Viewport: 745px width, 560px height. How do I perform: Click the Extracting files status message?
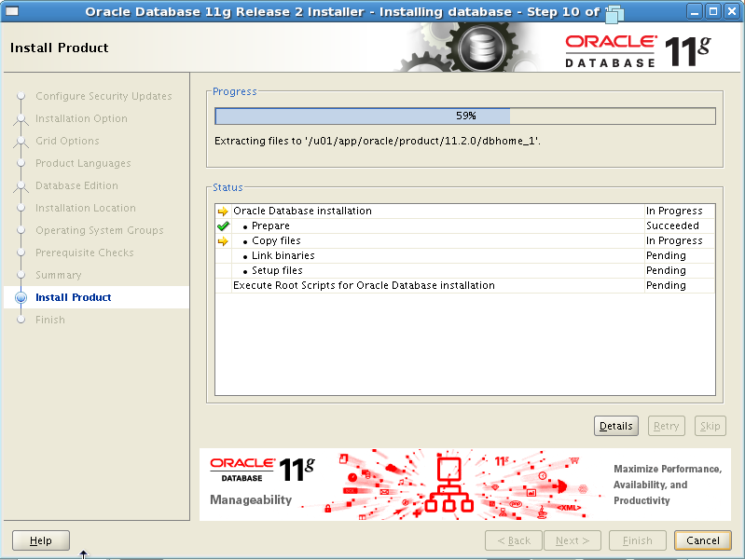(378, 141)
